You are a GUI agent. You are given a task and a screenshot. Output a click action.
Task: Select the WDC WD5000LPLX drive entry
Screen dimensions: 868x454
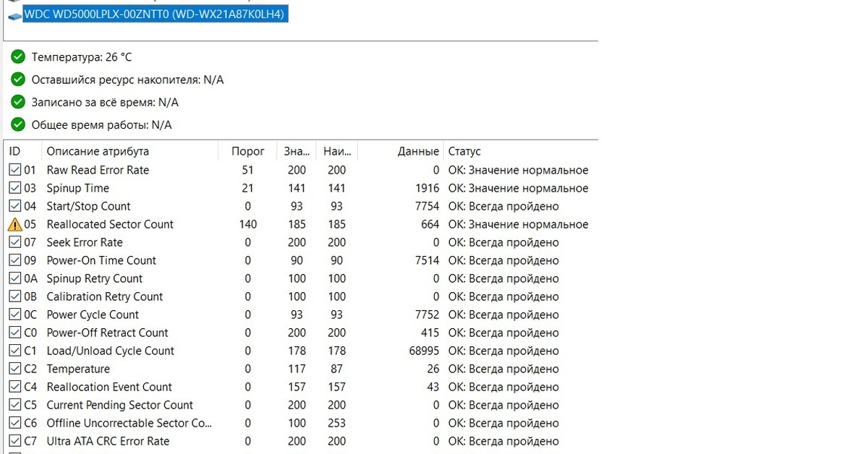tap(156, 14)
